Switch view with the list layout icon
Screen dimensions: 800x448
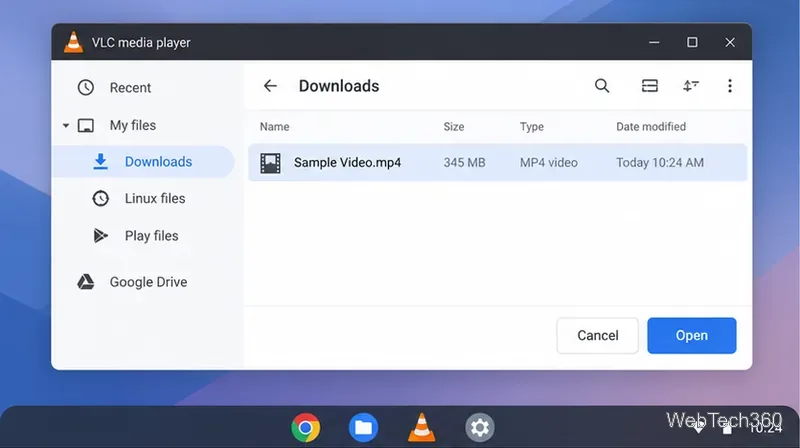tap(649, 86)
